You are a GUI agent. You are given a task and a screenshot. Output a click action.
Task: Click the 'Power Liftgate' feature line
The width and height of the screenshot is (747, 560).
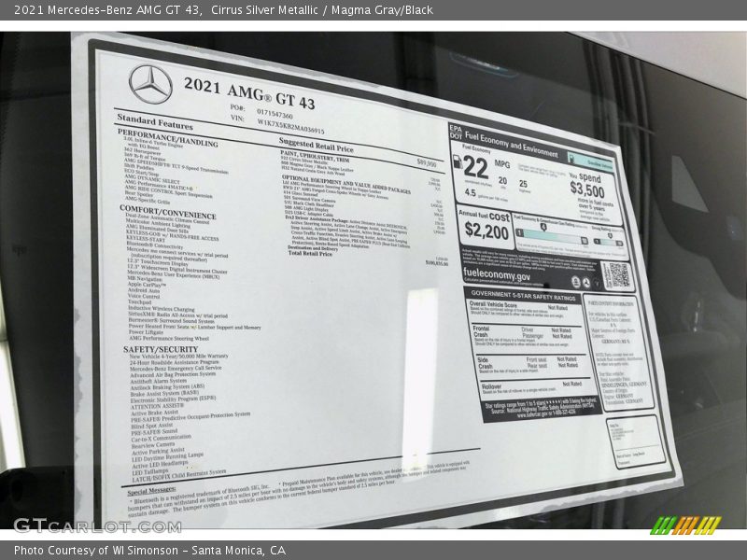tap(146, 332)
